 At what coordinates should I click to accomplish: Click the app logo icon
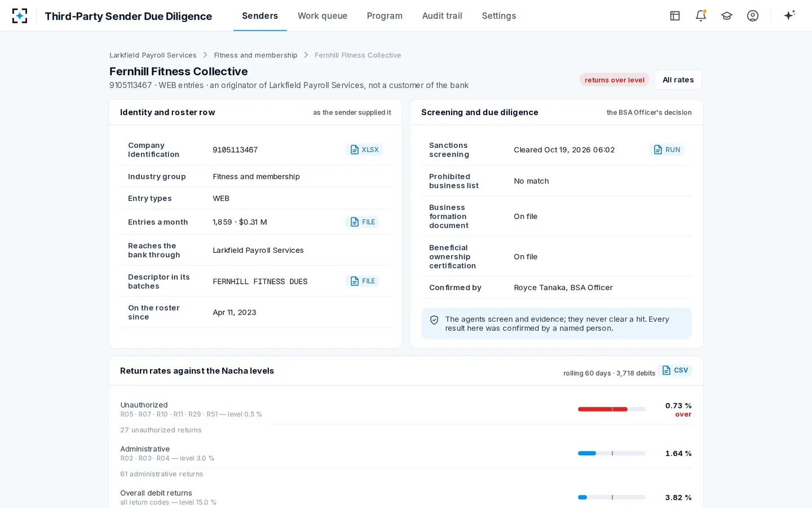pyautogui.click(x=20, y=16)
